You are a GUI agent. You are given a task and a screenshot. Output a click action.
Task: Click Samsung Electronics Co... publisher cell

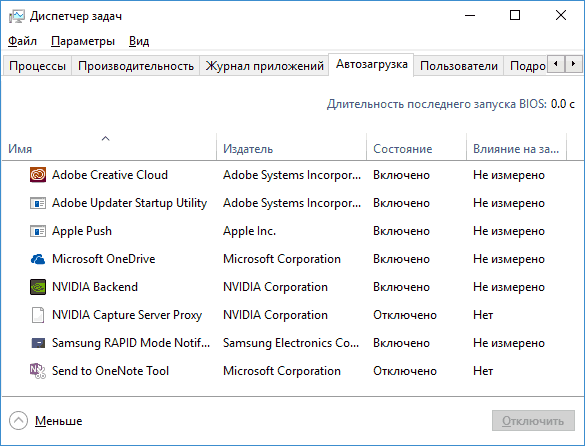291,343
